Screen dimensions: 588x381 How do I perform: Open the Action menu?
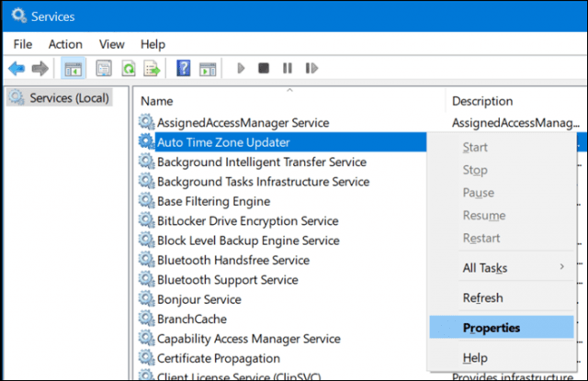pos(65,44)
